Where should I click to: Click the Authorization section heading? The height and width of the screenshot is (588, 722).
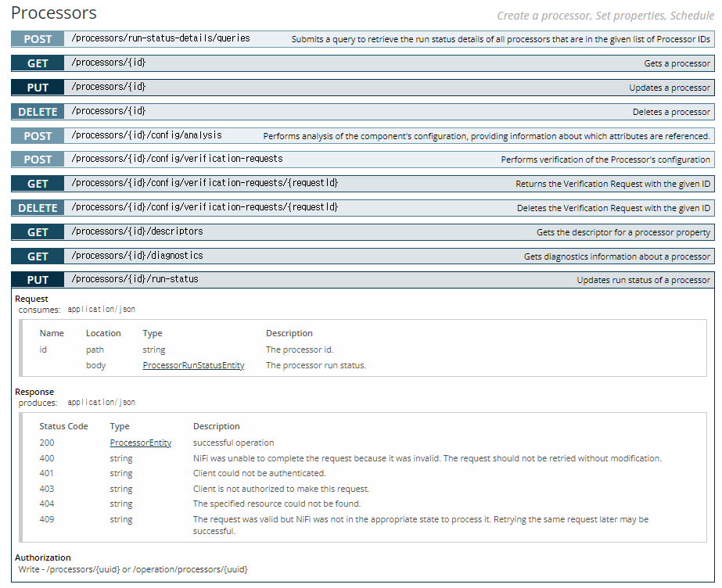43,558
